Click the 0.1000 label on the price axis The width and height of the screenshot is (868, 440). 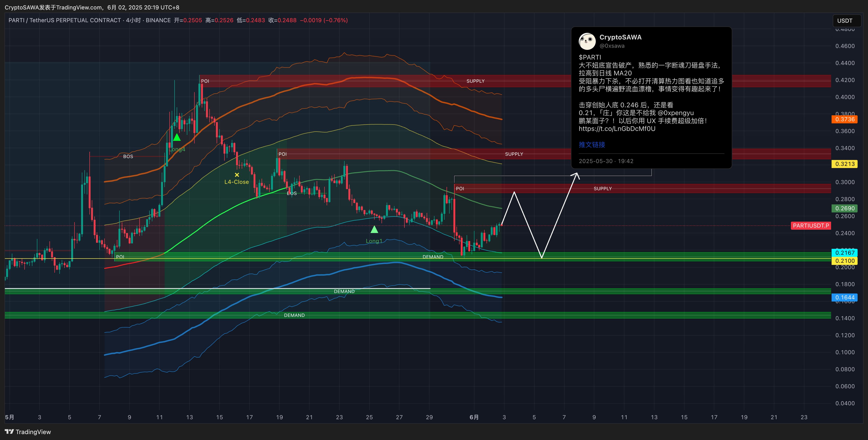point(845,352)
